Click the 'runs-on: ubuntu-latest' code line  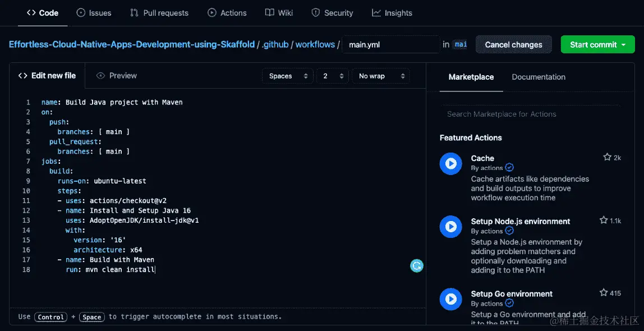[x=102, y=181]
